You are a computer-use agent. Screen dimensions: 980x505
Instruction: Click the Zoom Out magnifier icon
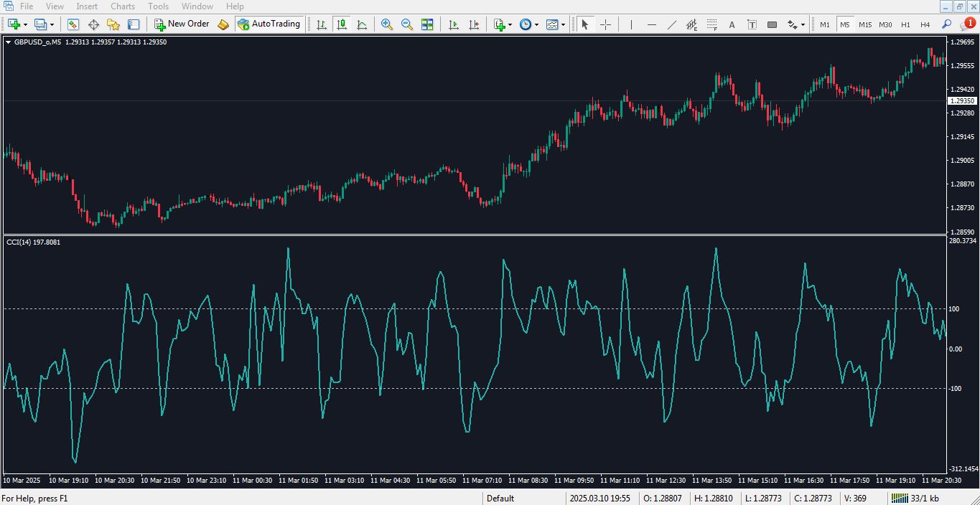[x=406, y=24]
